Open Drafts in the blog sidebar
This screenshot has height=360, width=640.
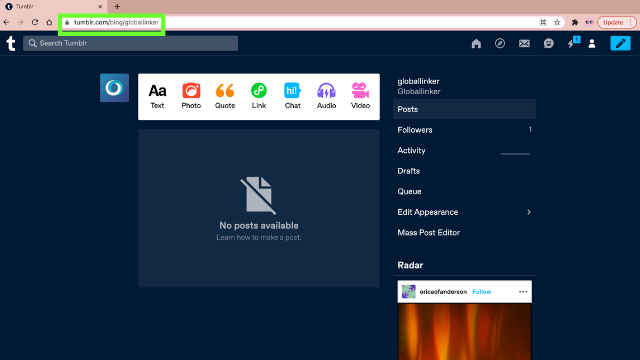[x=464, y=171]
